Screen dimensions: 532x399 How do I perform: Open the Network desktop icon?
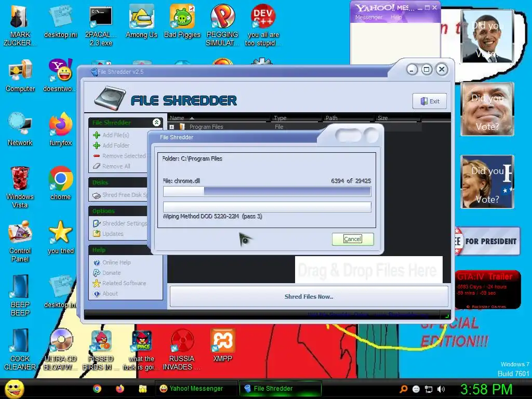pyautogui.click(x=20, y=129)
